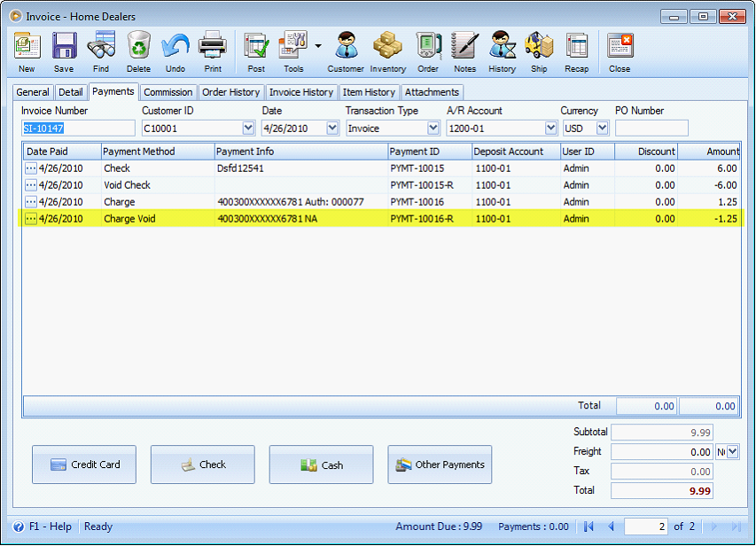This screenshot has width=756, height=546.
Task: Open the Ship forklift icon
Action: pos(539,51)
